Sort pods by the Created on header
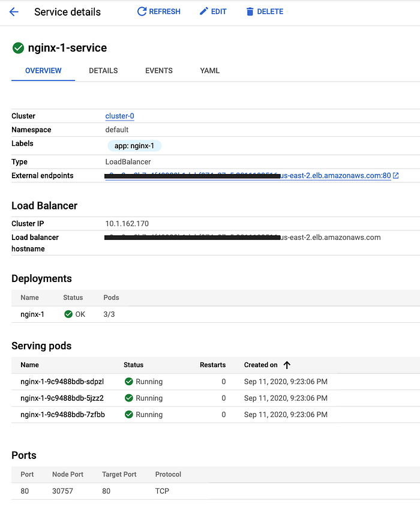The width and height of the screenshot is (420, 510). (x=260, y=365)
